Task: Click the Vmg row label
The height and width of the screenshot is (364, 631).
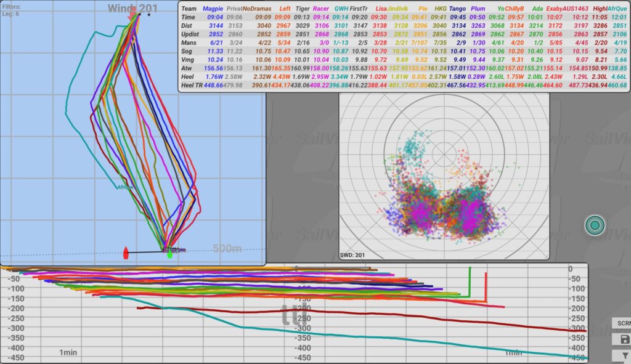Action: 187,60
